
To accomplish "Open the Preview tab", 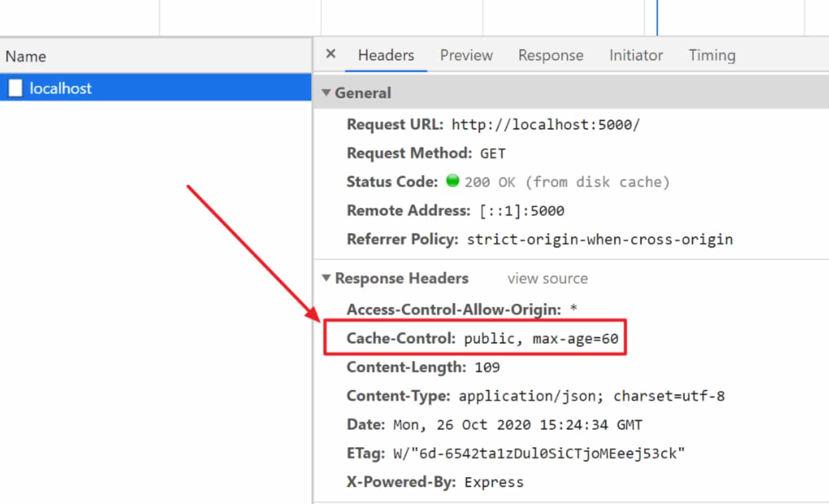I will click(x=466, y=55).
